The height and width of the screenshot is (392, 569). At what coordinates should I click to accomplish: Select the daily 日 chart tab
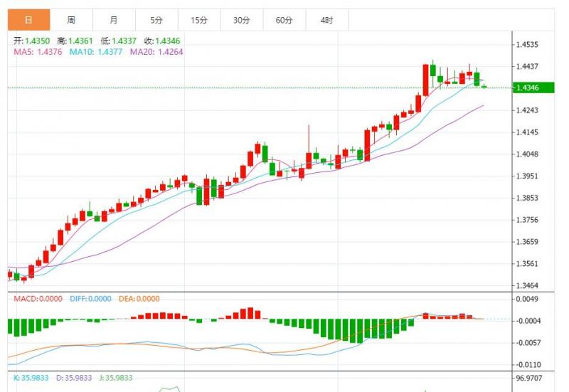[x=28, y=20]
